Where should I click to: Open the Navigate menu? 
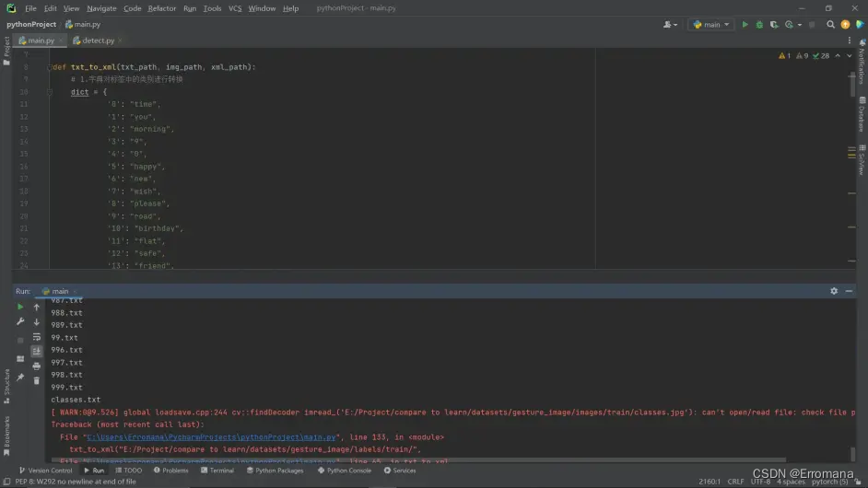(101, 8)
